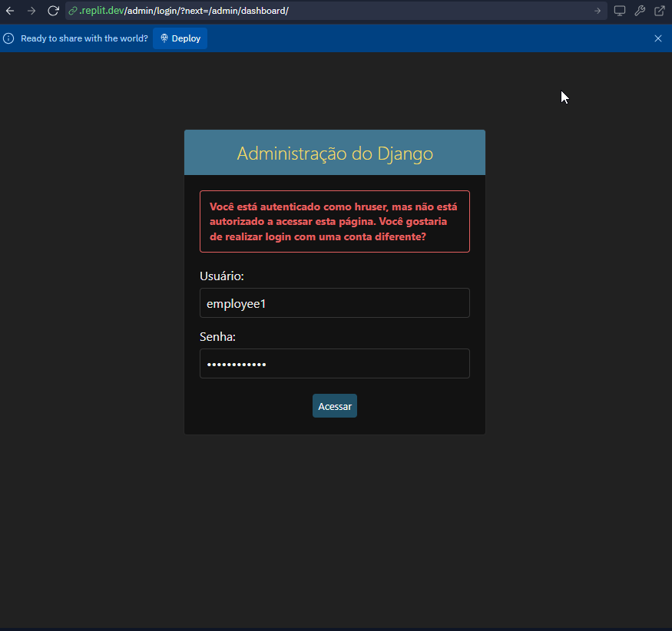Click the red authentication error message
Image resolution: width=672 pixels, height=631 pixels.
pyautogui.click(x=335, y=222)
